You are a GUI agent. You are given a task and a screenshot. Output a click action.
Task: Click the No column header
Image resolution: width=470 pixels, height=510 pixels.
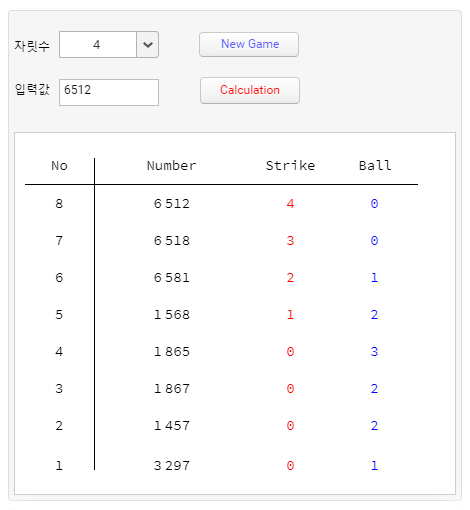(x=59, y=166)
